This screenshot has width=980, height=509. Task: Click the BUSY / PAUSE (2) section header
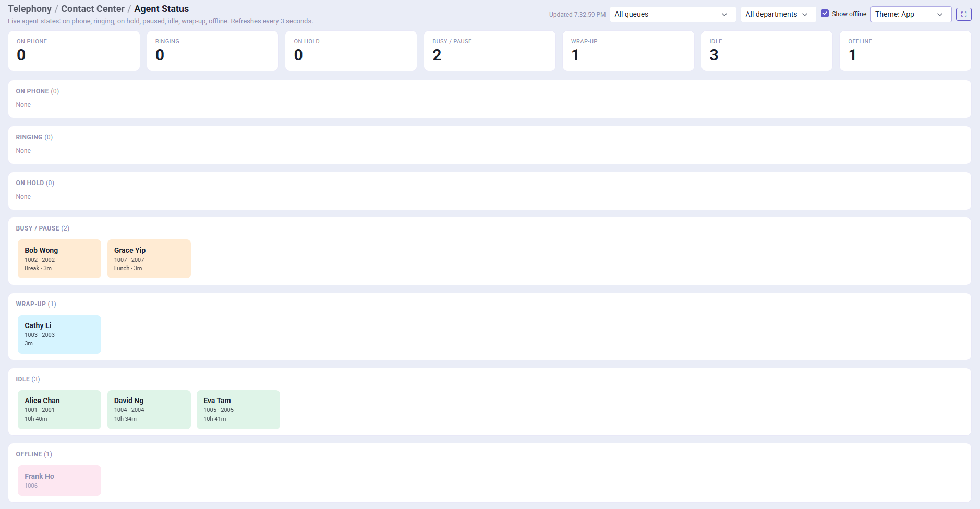click(x=43, y=228)
